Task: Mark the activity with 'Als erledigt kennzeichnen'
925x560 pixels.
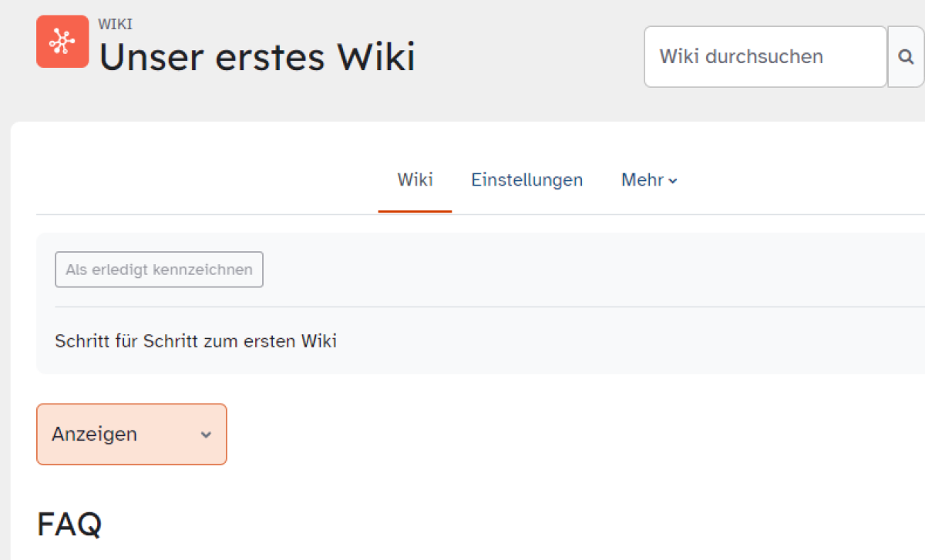Action: (x=159, y=269)
